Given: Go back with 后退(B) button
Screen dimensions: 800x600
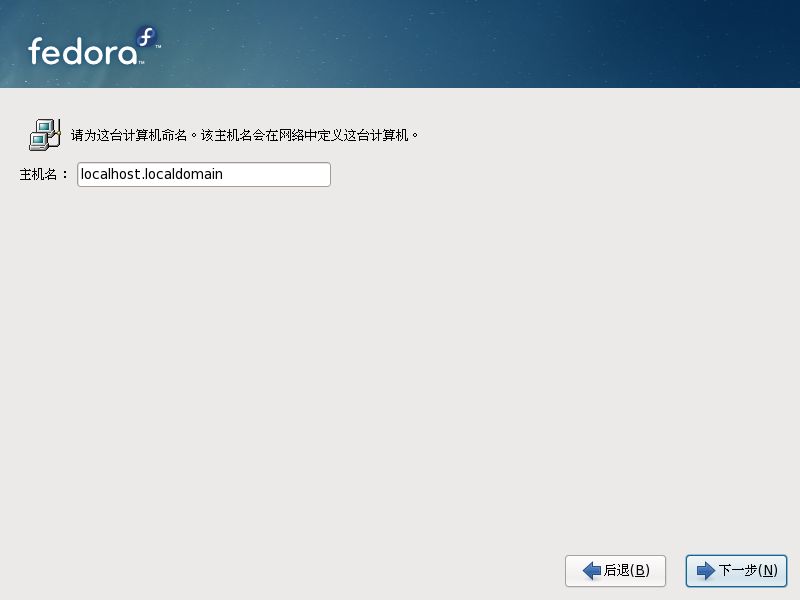Looking at the screenshot, I should (615, 570).
